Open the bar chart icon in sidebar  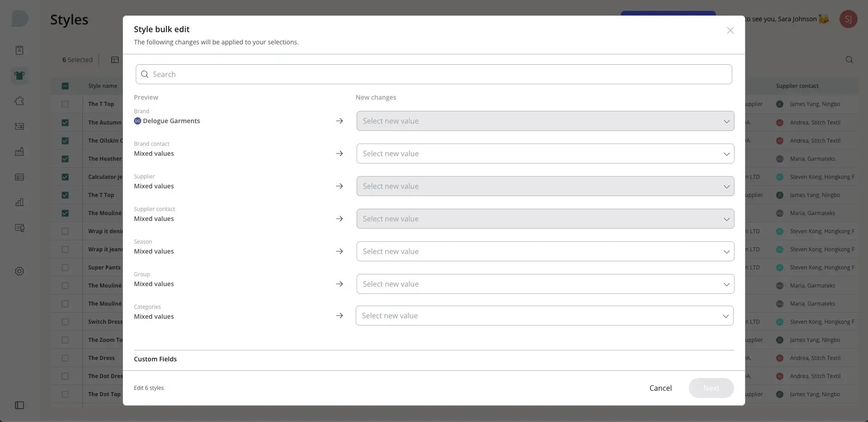(x=19, y=202)
